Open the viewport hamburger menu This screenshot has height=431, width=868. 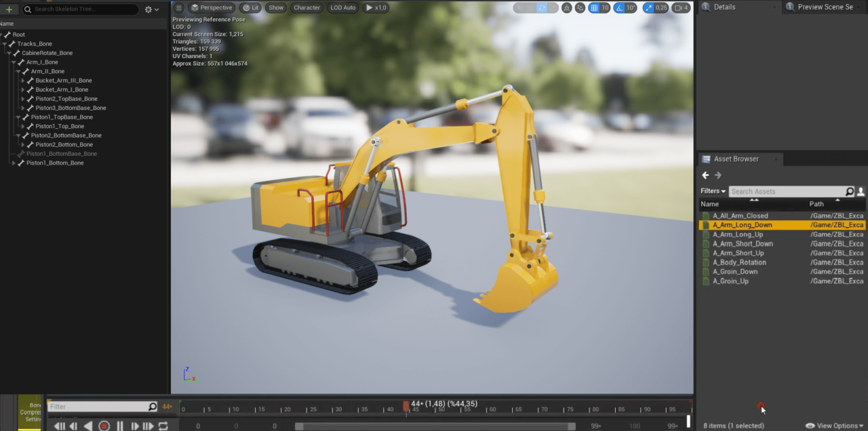(179, 7)
